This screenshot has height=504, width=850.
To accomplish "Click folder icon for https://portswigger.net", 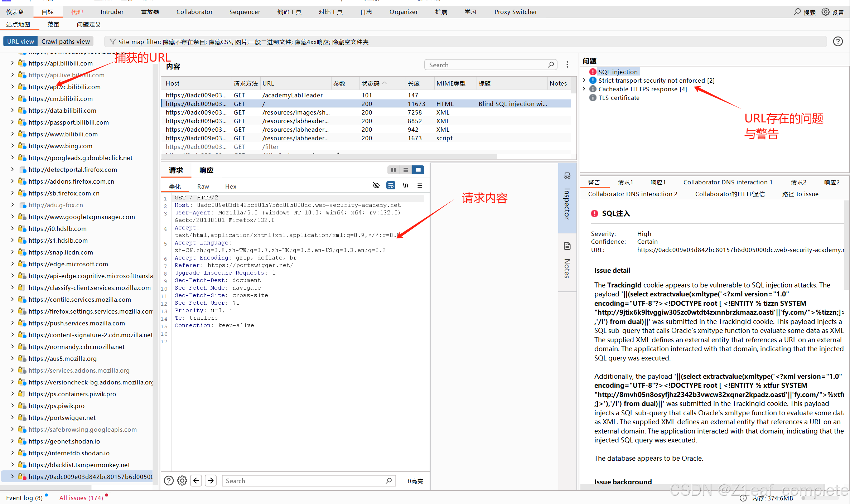I will pyautogui.click(x=22, y=418).
